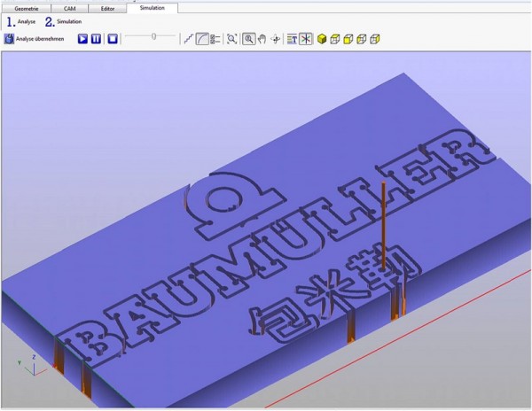Open the CAM tab
Image resolution: width=532 pixels, height=411 pixels.
[69, 9]
